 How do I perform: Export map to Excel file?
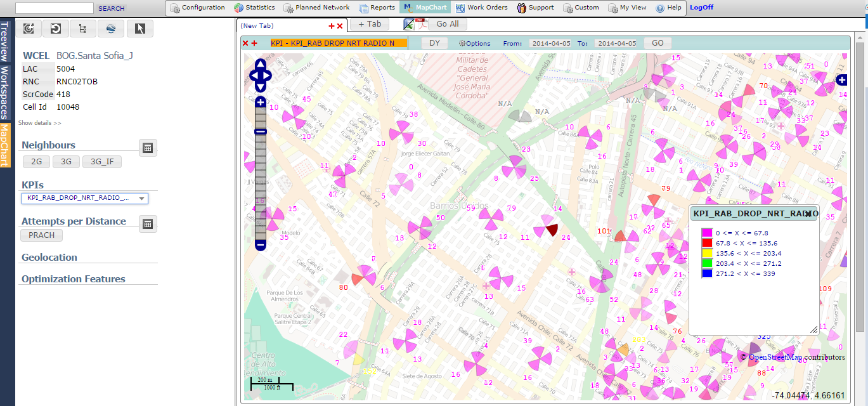409,24
